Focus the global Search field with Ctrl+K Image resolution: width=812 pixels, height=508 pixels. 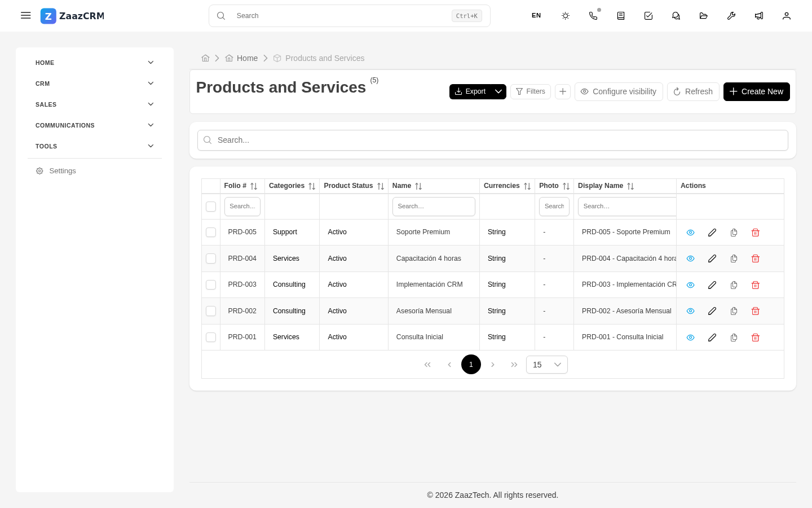point(350,16)
